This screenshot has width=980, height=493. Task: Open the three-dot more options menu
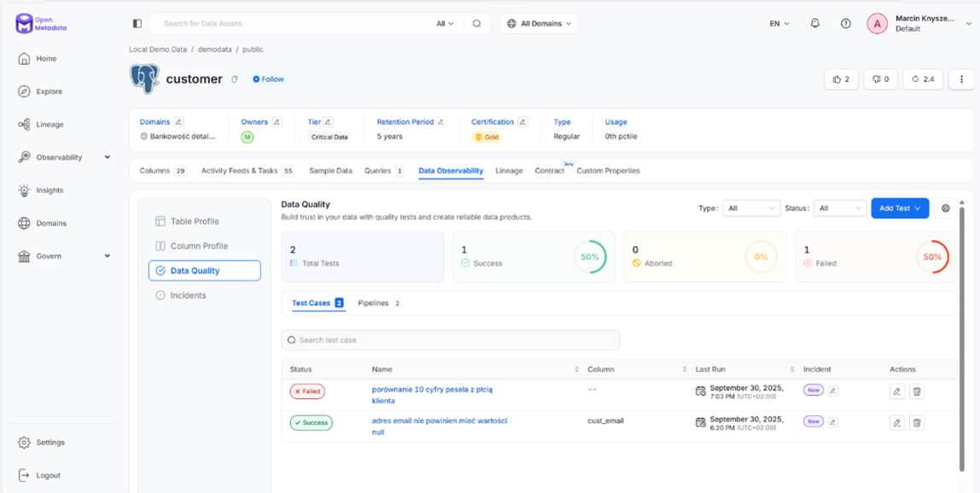pos(961,79)
